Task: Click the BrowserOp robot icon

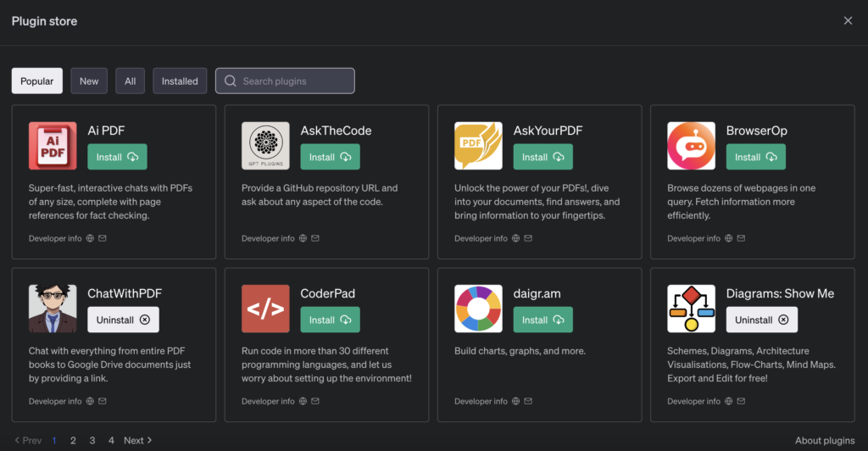Action: 691,146
